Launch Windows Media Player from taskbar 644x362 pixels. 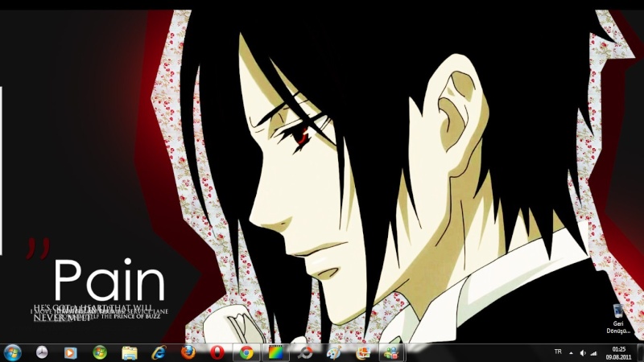pyautogui.click(x=70, y=352)
